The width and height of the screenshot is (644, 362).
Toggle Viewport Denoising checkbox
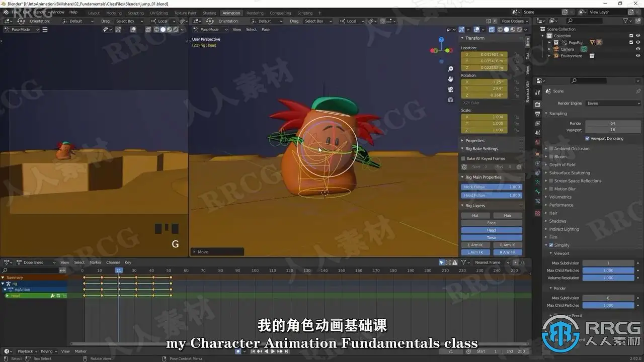[587, 139]
